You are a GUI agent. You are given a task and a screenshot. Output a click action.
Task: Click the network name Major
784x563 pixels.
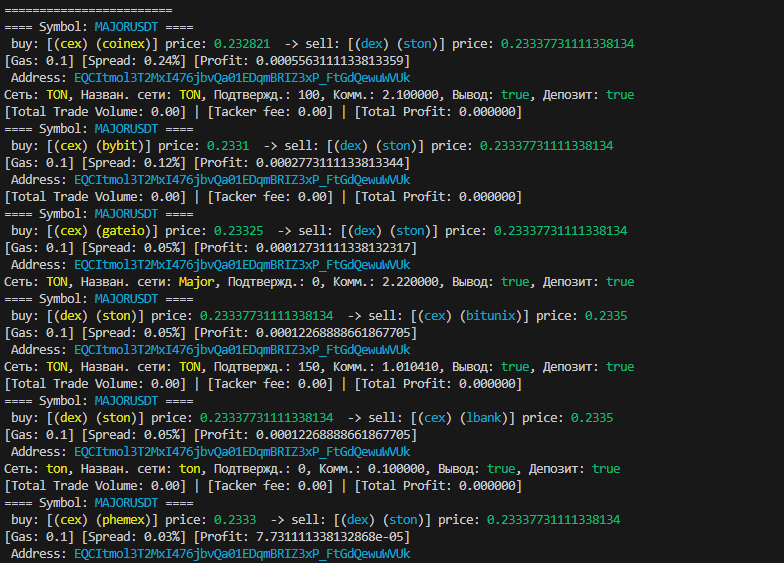point(196,282)
